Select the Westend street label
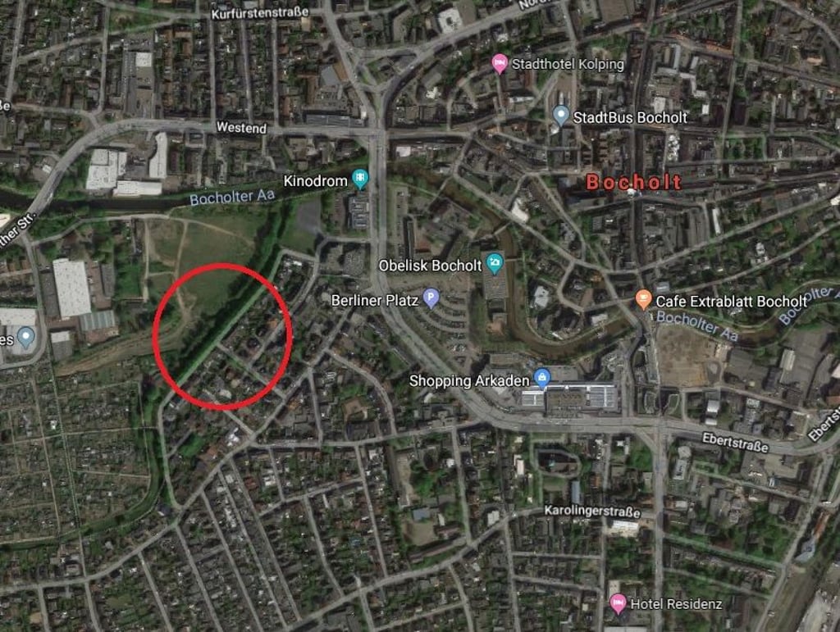Image resolution: width=840 pixels, height=632 pixels. [241, 127]
